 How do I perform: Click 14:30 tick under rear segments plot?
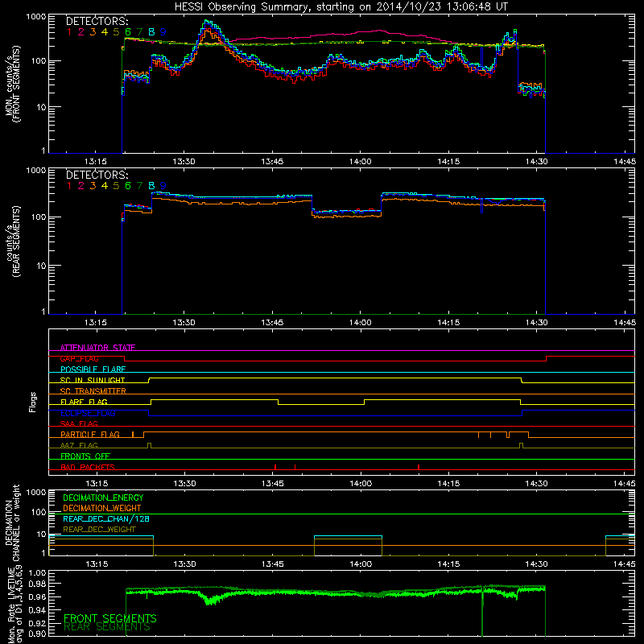536,323
